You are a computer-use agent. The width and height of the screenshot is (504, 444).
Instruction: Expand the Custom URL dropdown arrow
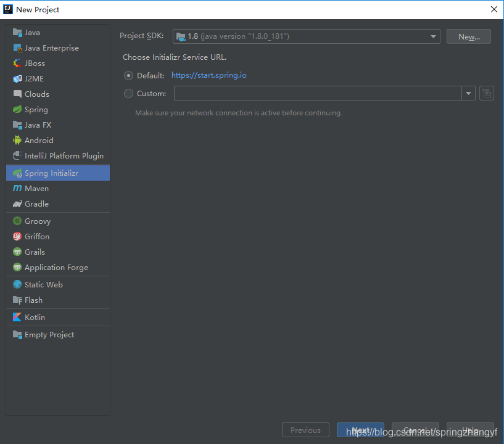(468, 94)
